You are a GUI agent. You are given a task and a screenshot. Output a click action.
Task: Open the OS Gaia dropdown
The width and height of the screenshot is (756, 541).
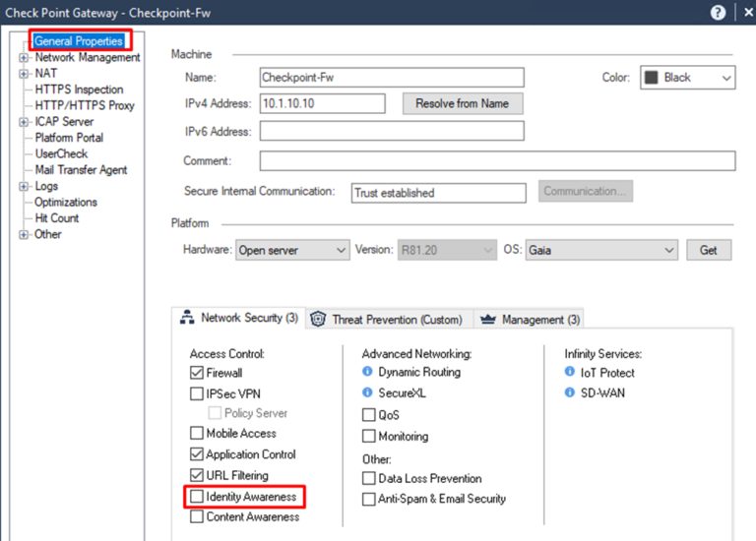(x=601, y=250)
